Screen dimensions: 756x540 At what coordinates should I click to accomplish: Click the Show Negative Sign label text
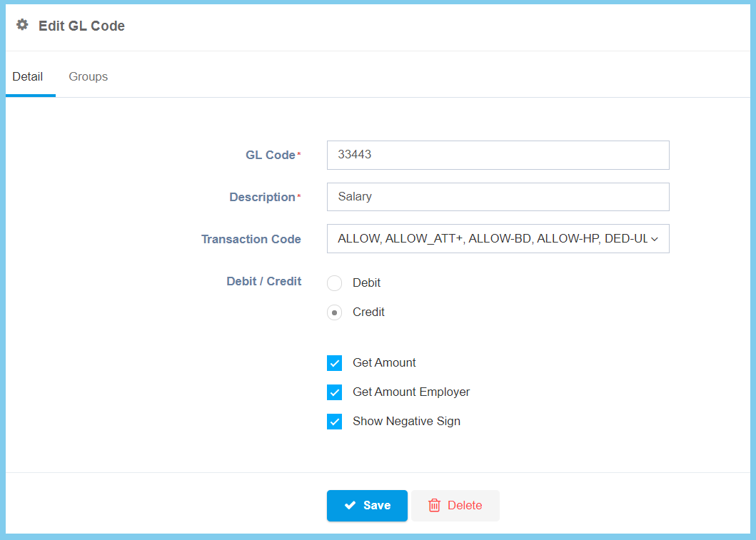[406, 421]
